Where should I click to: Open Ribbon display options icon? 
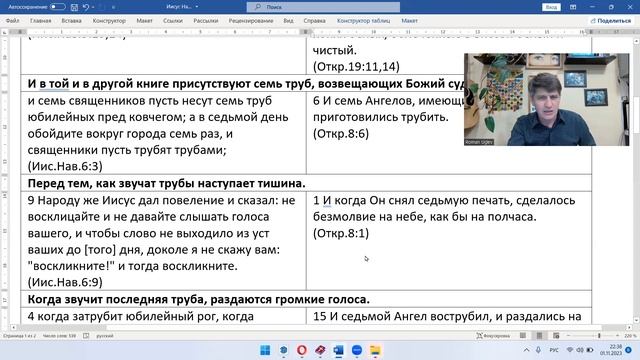pos(573,7)
